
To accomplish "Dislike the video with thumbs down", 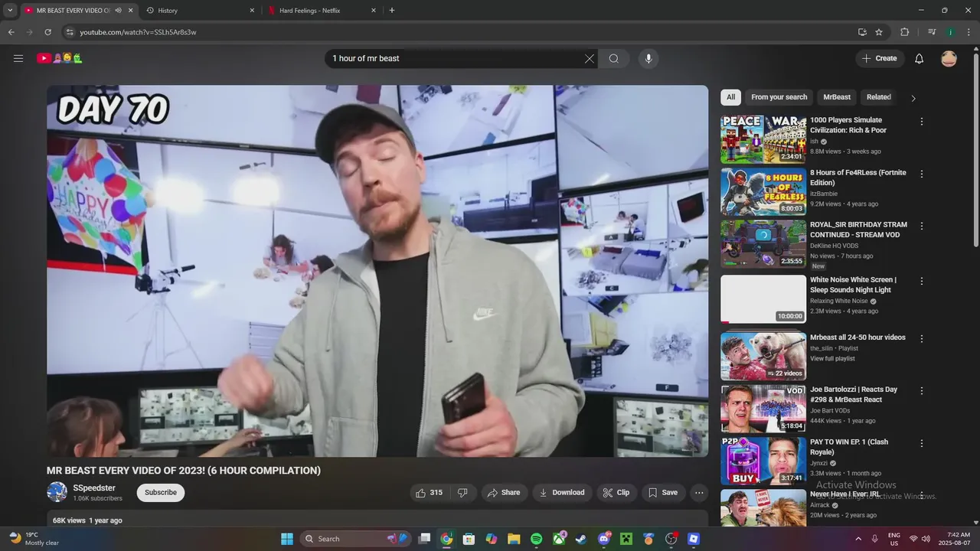I will coord(462,493).
